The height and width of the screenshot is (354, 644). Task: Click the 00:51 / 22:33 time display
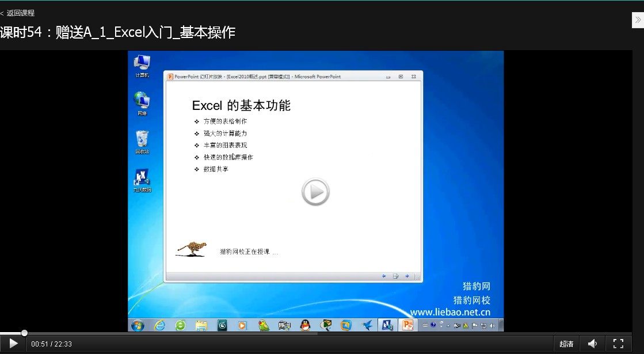(x=51, y=344)
